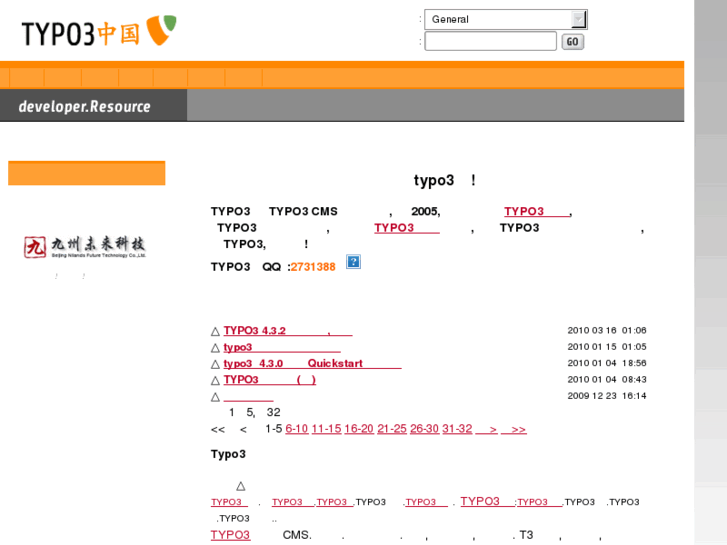Go to results page 21-25
The image size is (727, 545).
pyautogui.click(x=392, y=429)
